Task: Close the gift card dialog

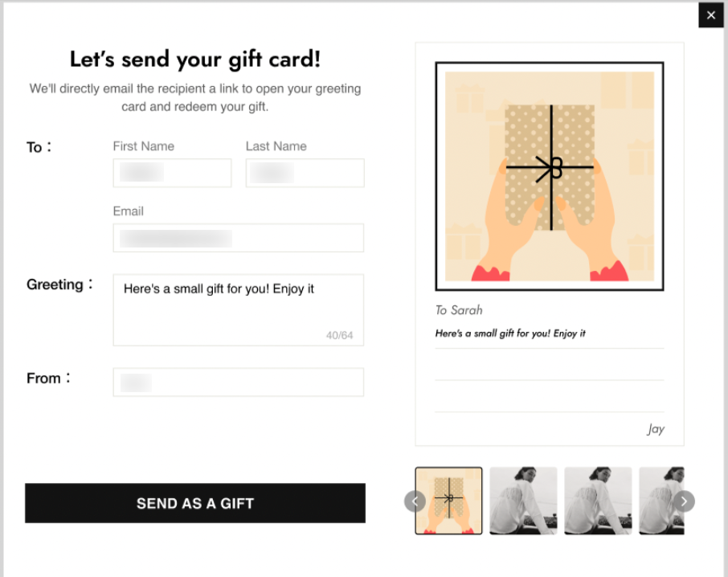Action: coord(710,15)
